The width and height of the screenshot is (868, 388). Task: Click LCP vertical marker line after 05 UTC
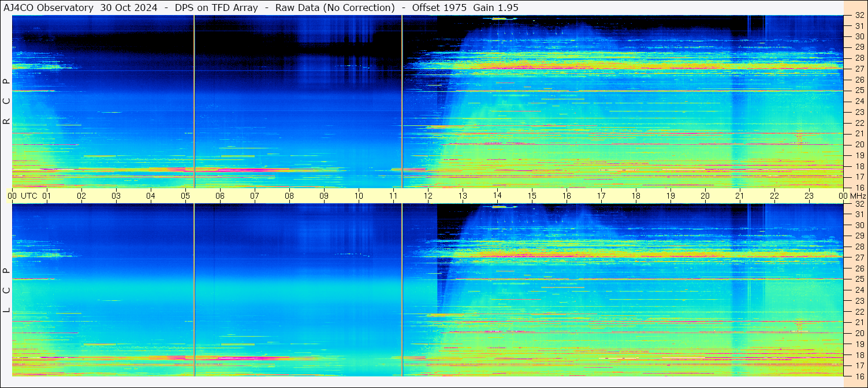tap(194, 290)
